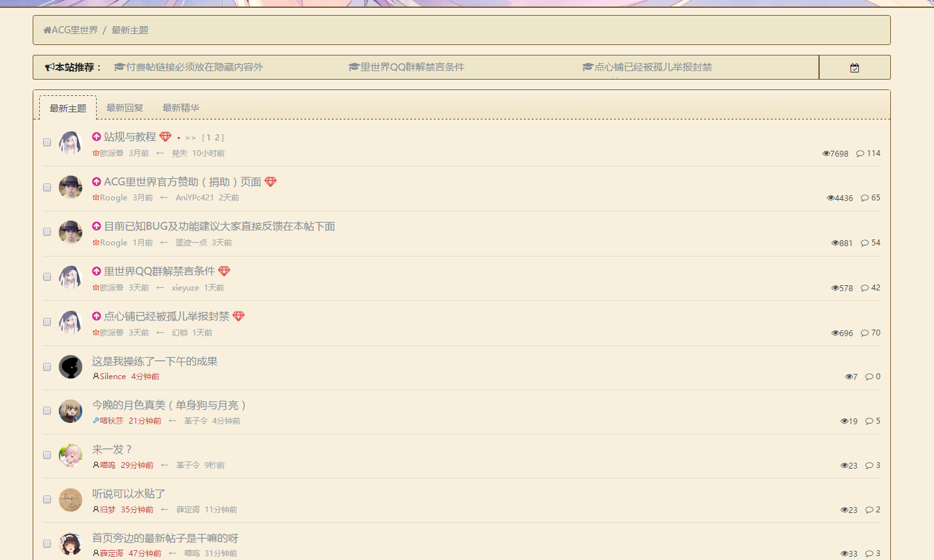This screenshot has height=560, width=934.
Task: Open thread 首页旁边的最新帖子是干嘛的呀
Action: pos(165,538)
